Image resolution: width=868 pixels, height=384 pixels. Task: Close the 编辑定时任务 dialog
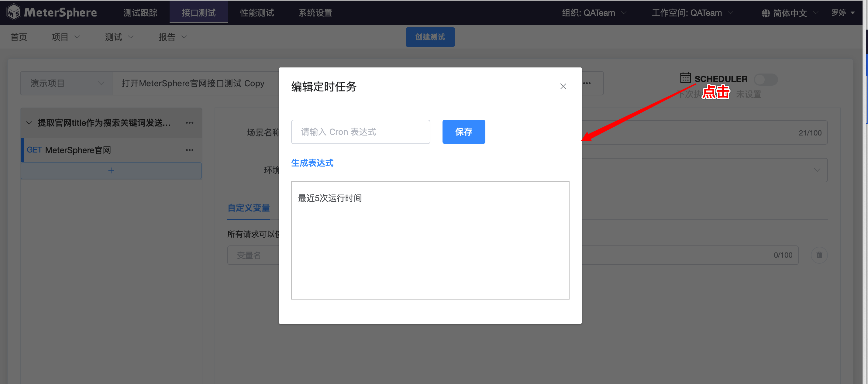(x=563, y=87)
